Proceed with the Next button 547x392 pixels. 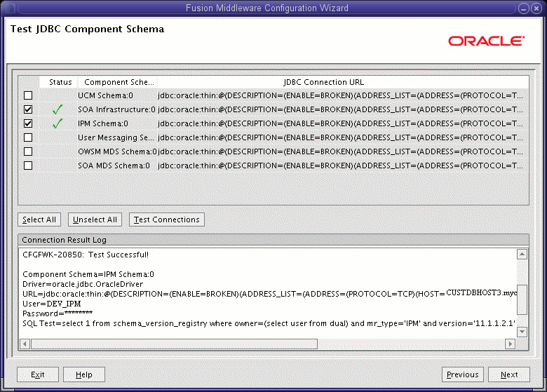[x=509, y=374]
